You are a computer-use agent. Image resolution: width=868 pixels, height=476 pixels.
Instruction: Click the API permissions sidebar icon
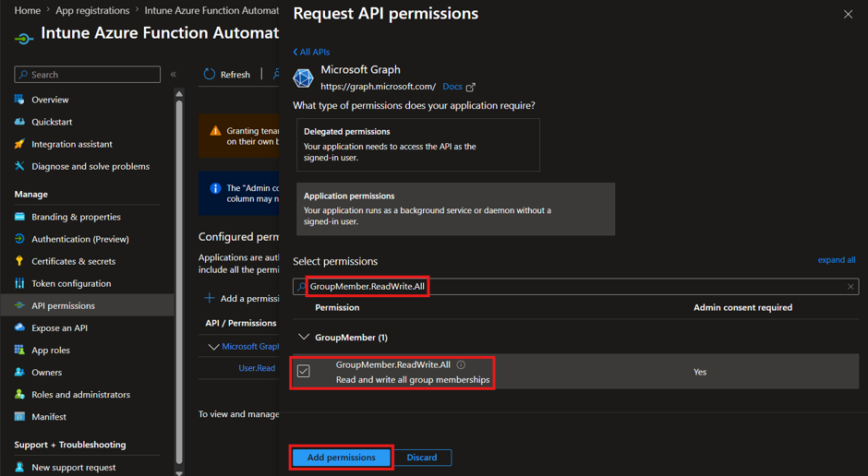point(19,305)
